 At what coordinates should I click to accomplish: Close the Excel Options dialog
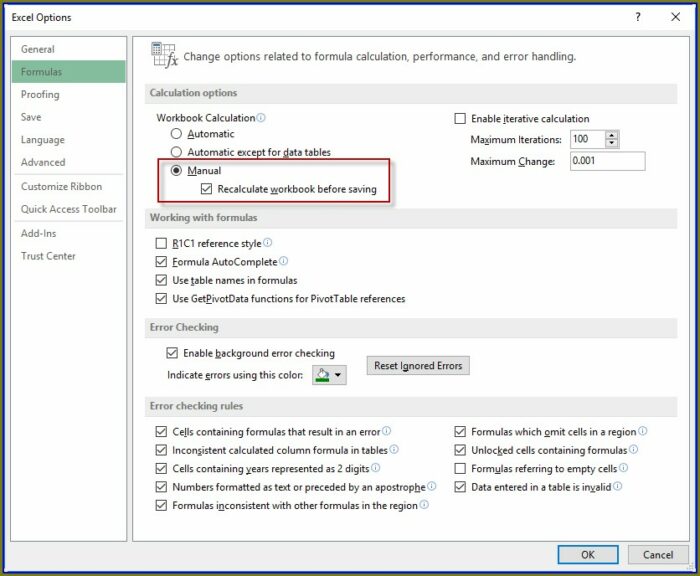click(x=675, y=17)
